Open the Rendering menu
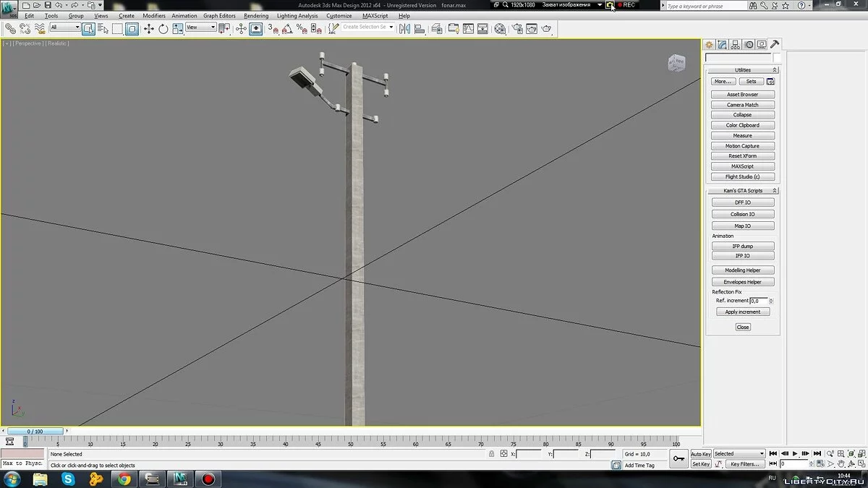Viewport: 868px width, 488px height. (255, 16)
